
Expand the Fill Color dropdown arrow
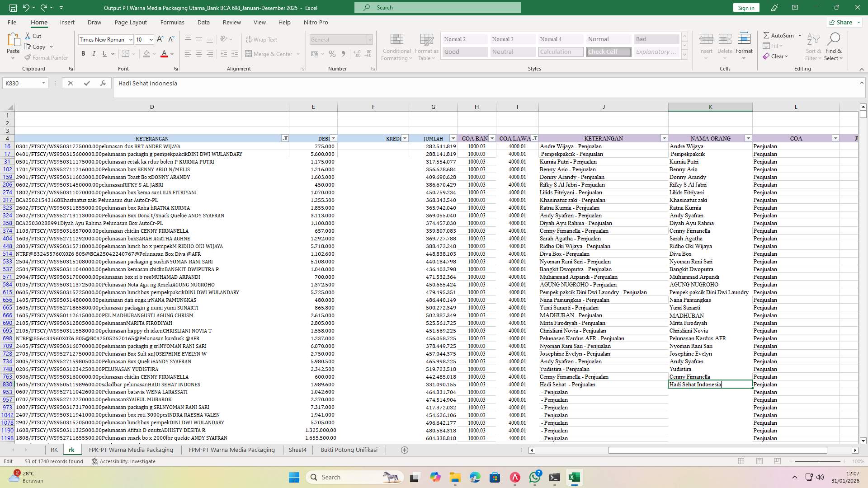click(x=153, y=54)
